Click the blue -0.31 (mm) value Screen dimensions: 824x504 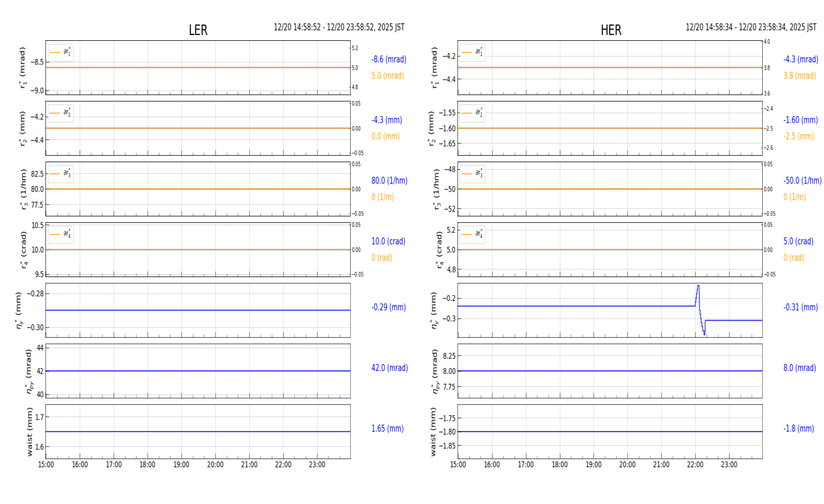pyautogui.click(x=801, y=307)
